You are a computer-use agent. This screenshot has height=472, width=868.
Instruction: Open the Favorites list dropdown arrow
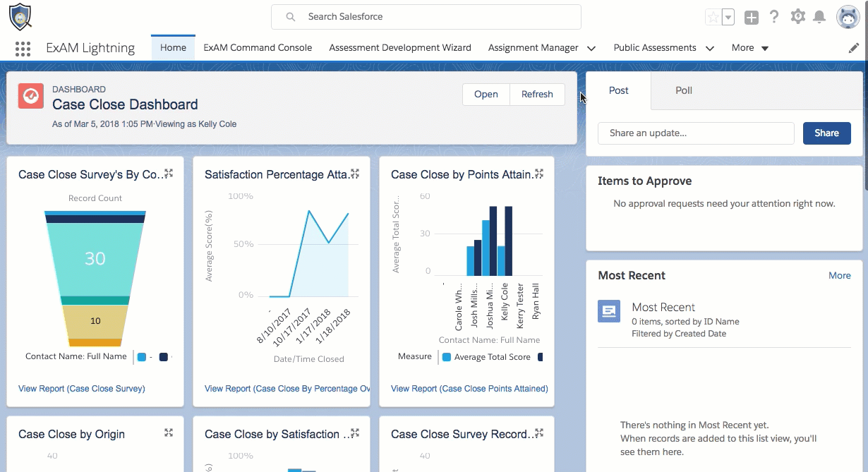pyautogui.click(x=728, y=18)
